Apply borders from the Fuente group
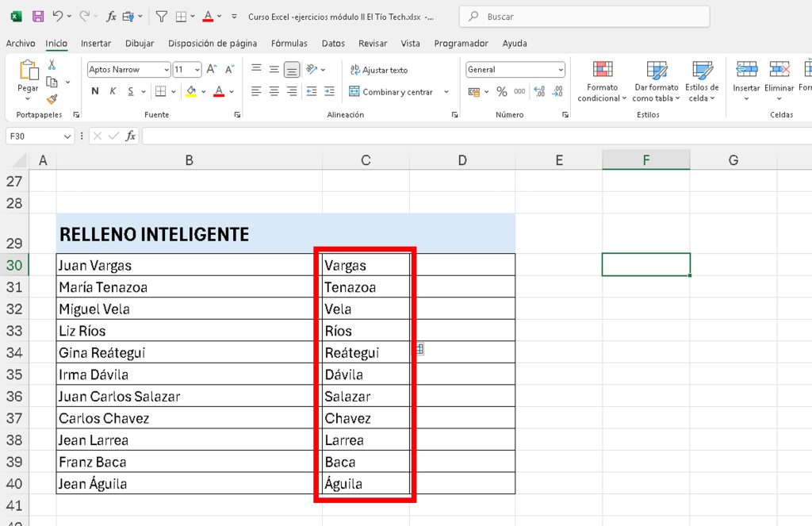Screen dimensions: 812x526 coord(161,91)
